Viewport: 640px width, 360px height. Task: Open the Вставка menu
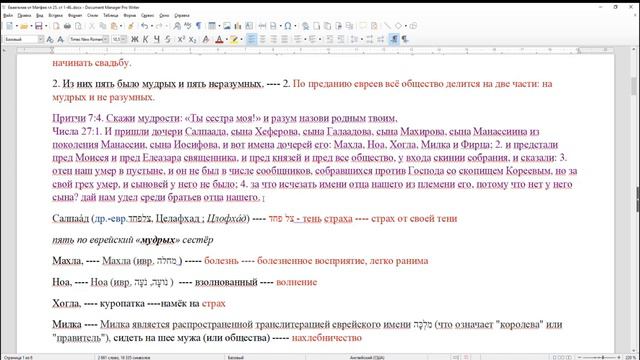56,16
